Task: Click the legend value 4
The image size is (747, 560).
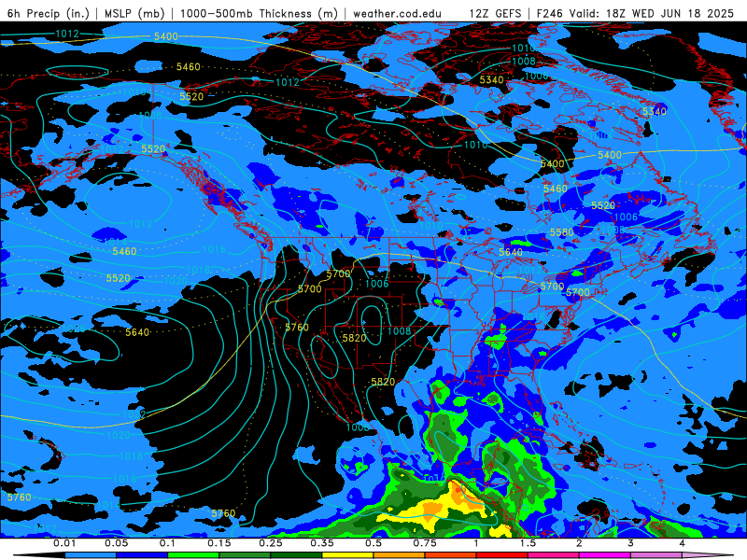Action: (x=683, y=543)
